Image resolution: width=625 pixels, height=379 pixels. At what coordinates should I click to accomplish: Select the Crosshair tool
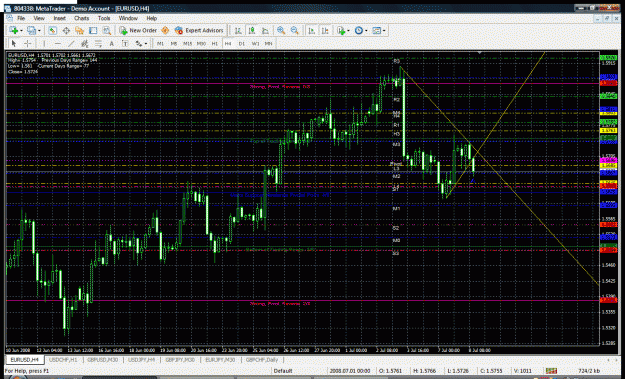(x=28, y=43)
